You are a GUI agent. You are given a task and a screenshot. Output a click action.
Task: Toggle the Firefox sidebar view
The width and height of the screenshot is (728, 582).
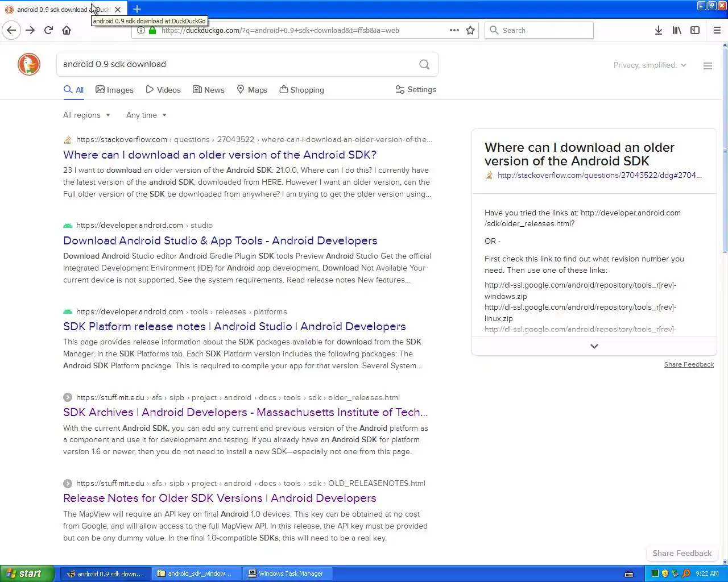[695, 30]
